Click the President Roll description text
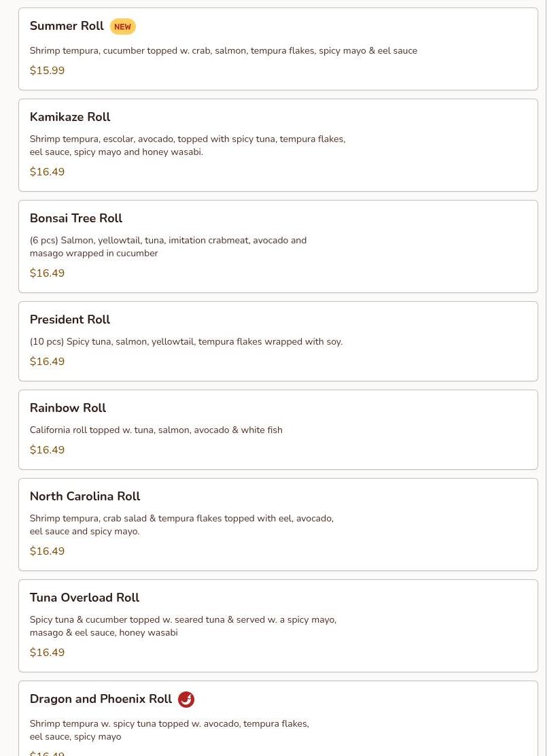Image resolution: width=560 pixels, height=756 pixels. tap(186, 342)
